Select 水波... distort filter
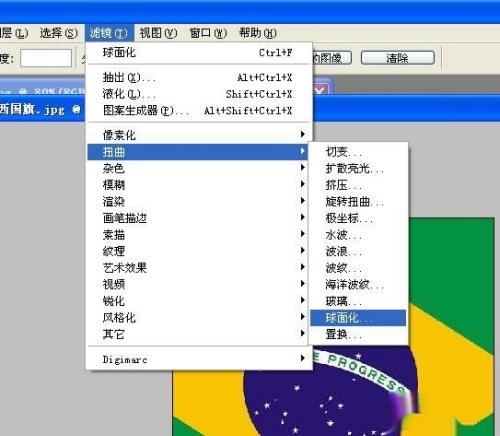 click(358, 235)
